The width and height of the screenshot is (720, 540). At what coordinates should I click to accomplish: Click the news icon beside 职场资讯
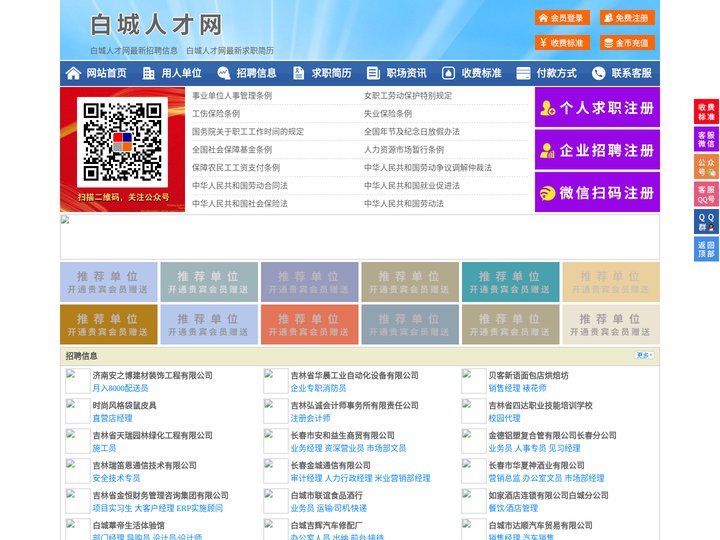click(x=373, y=73)
